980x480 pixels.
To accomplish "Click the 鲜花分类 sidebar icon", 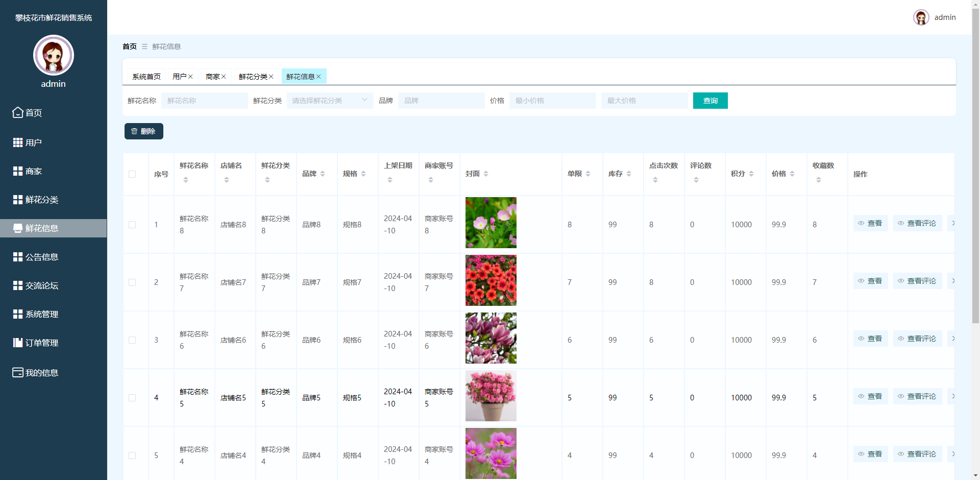I will [x=18, y=200].
